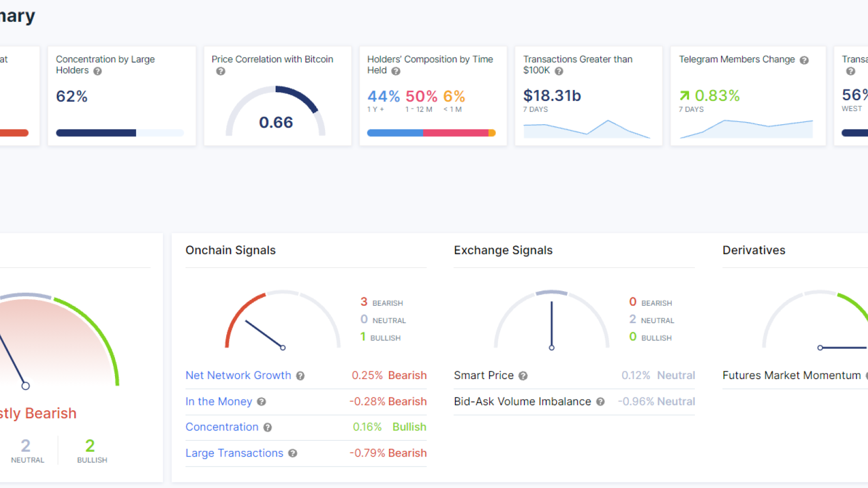Click the $18.31b transactions value
Screen dimensions: 868x488
pos(552,95)
